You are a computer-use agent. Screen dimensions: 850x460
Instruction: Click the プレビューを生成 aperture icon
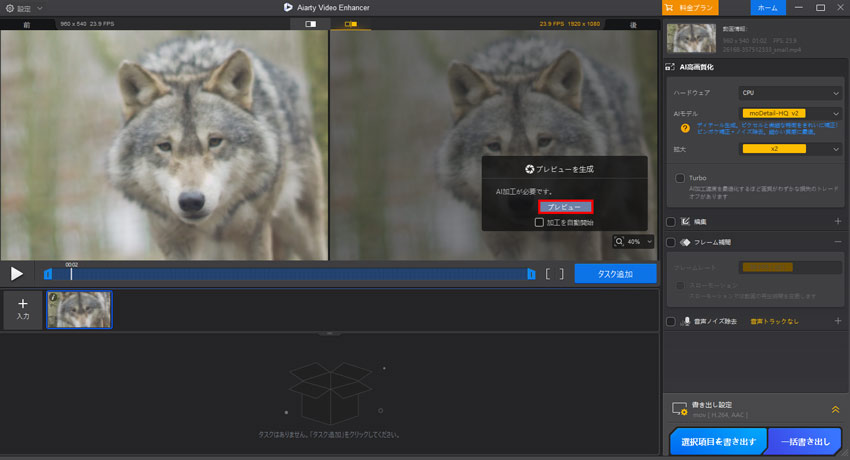530,169
